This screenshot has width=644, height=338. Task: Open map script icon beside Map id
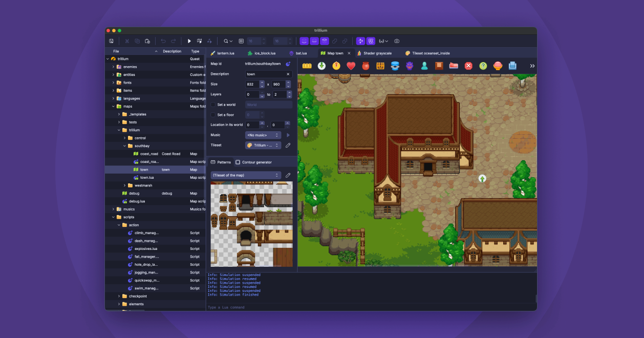tap(288, 64)
